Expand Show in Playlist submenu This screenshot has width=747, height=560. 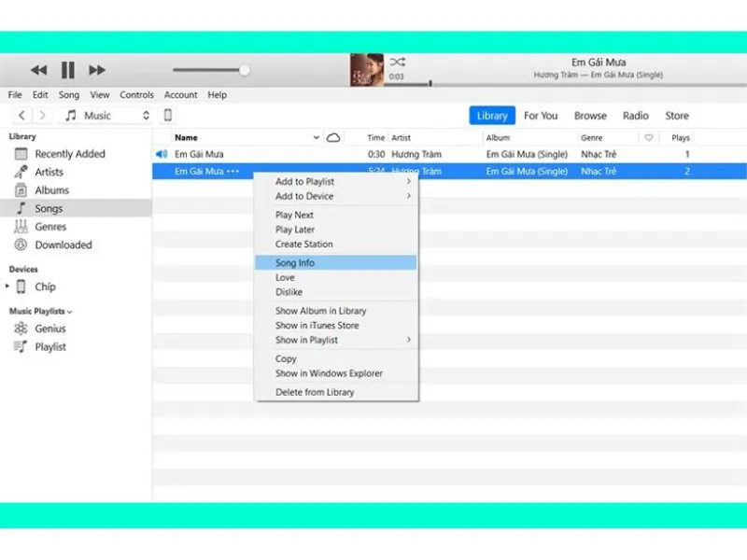(336, 340)
